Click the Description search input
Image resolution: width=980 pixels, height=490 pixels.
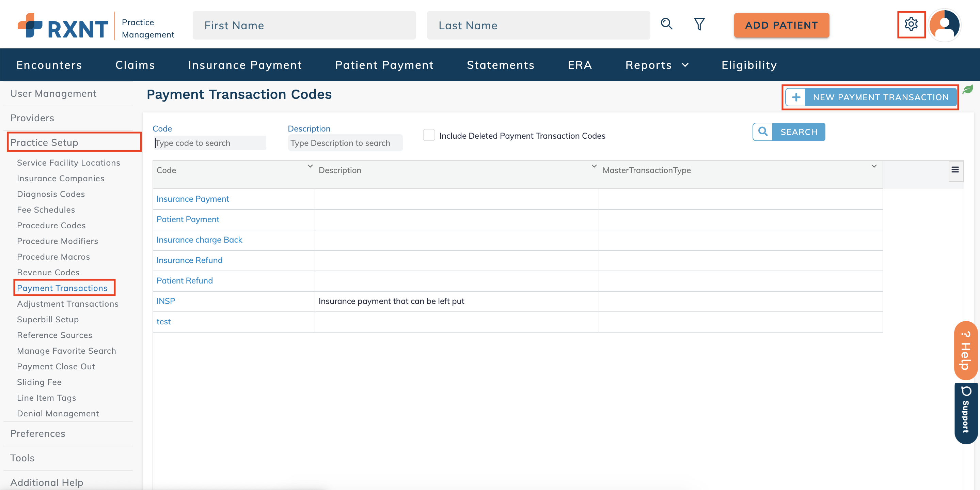(x=345, y=143)
